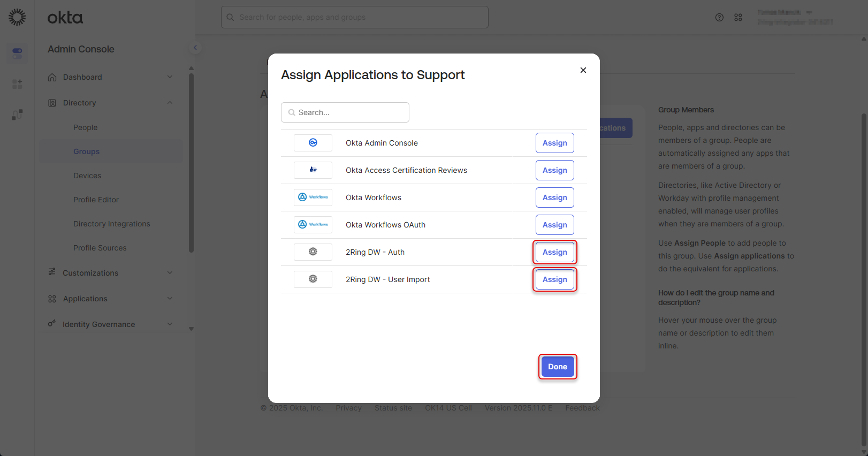Click the Search field in the dialog
This screenshot has width=868, height=456.
click(345, 112)
